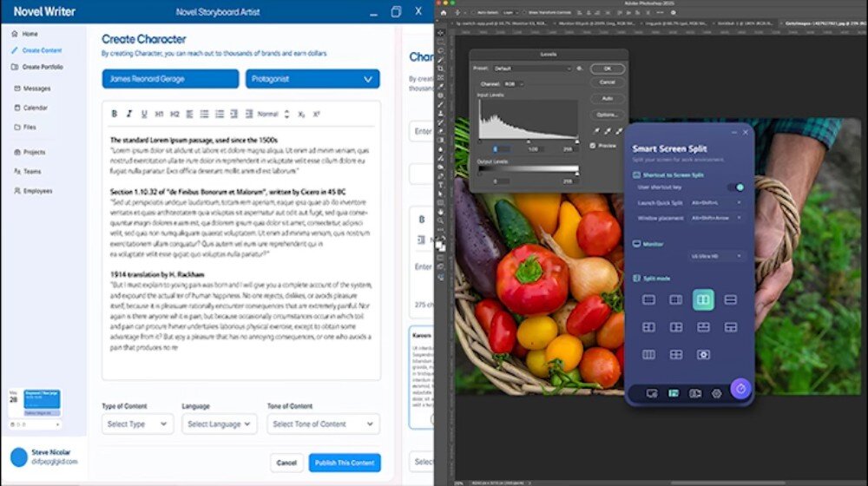
Task: Select the Type tool in Photoshop toolbar
Action: tap(442, 185)
